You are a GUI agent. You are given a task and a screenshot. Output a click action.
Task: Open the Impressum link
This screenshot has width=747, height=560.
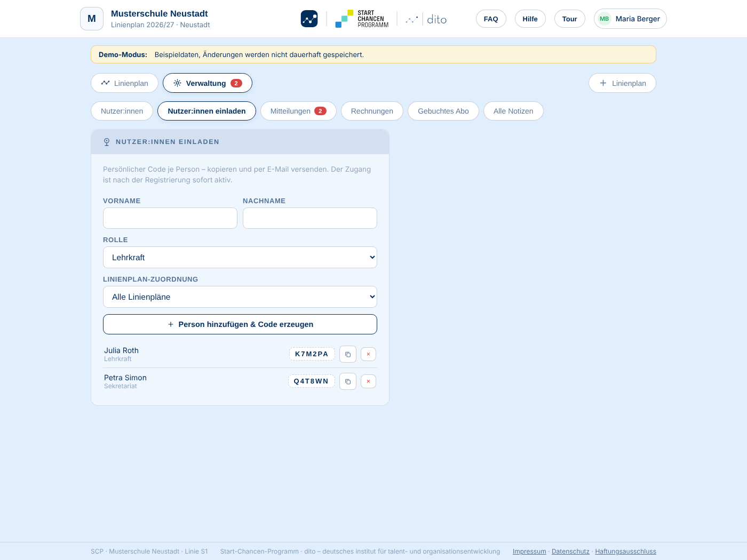pos(529,551)
